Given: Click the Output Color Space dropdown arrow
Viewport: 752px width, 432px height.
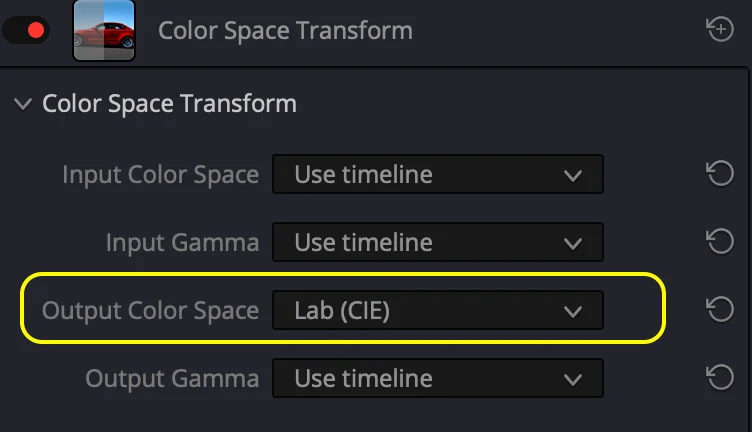Looking at the screenshot, I should coord(573,312).
